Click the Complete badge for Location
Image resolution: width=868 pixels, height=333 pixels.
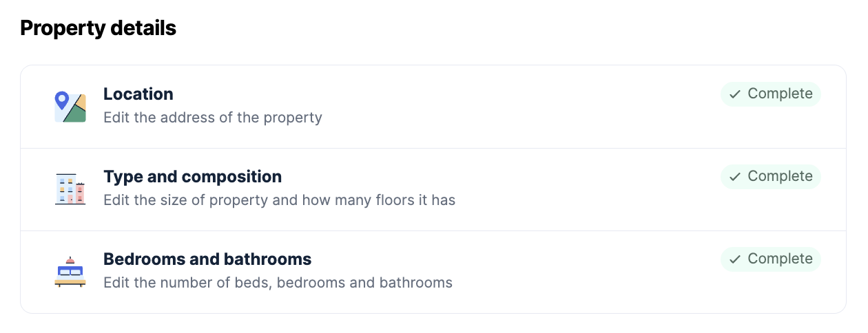[x=771, y=94]
